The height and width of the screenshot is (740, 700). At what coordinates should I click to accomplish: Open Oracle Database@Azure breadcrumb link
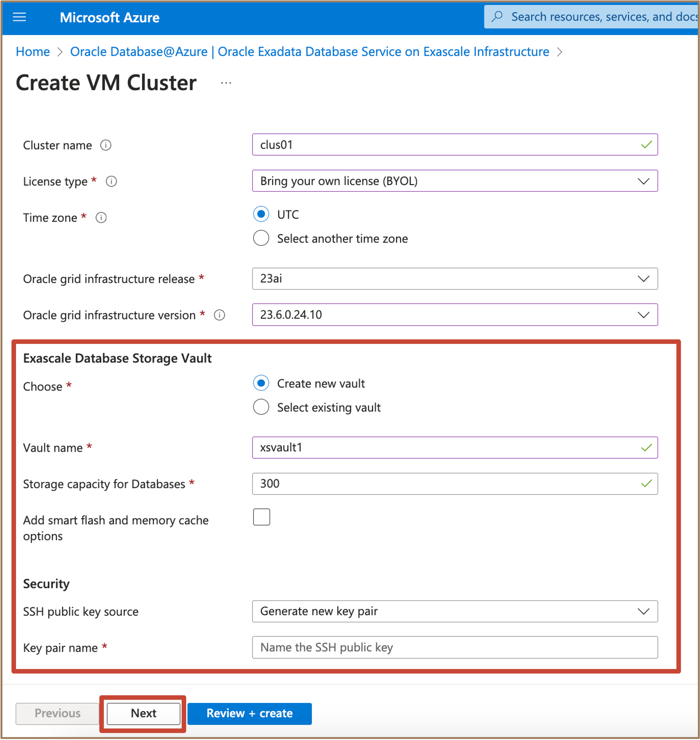(x=309, y=52)
